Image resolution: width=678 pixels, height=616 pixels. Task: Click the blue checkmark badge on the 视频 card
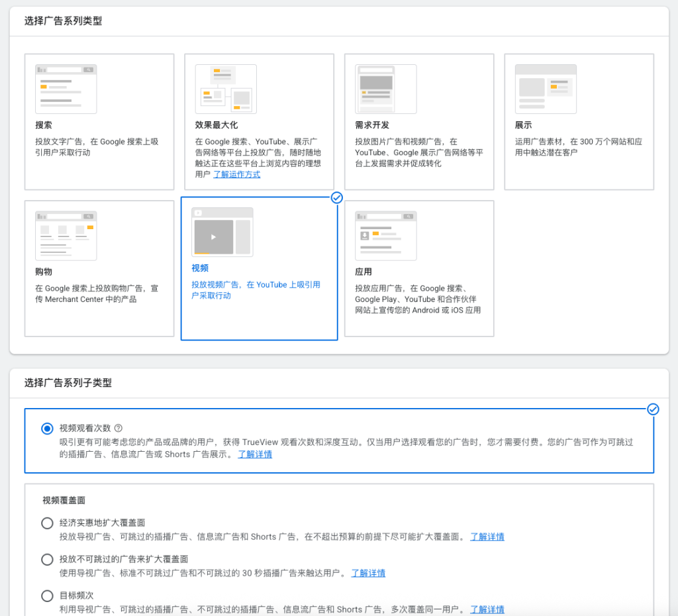[x=337, y=197]
